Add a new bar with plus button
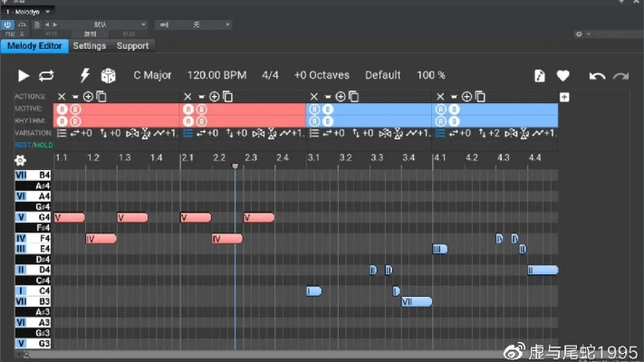 coord(564,97)
